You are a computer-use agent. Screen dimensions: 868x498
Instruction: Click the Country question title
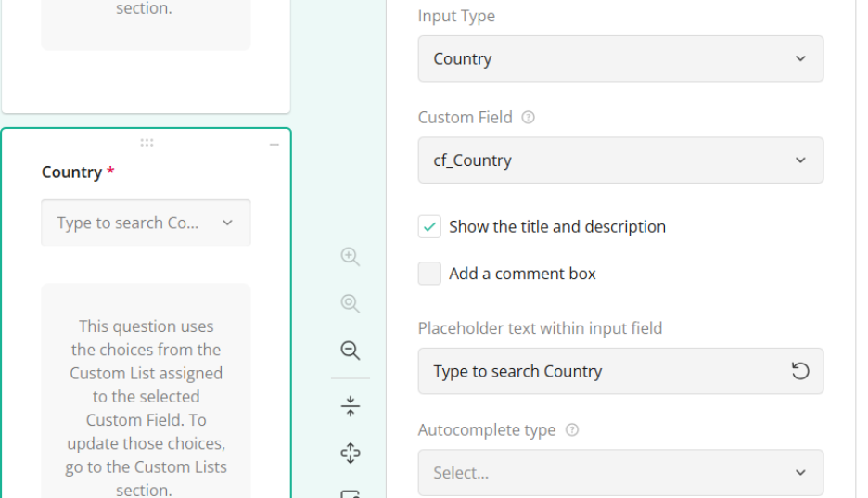click(72, 172)
